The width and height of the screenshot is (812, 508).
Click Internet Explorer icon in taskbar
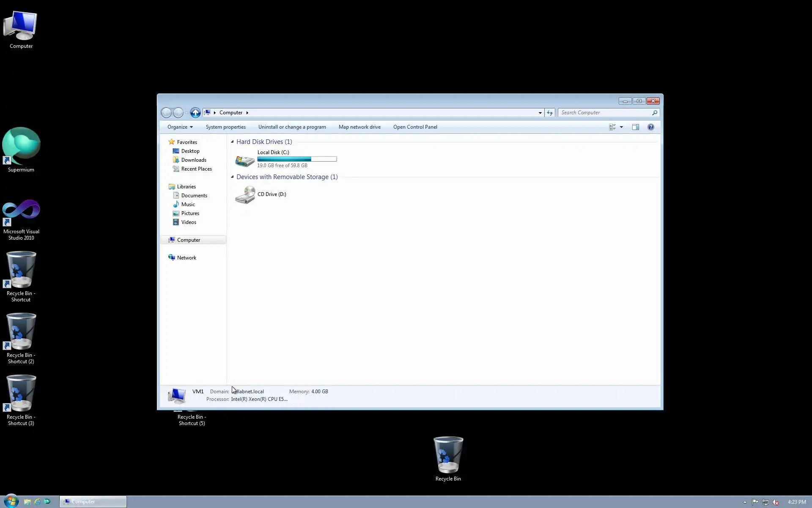click(x=37, y=502)
